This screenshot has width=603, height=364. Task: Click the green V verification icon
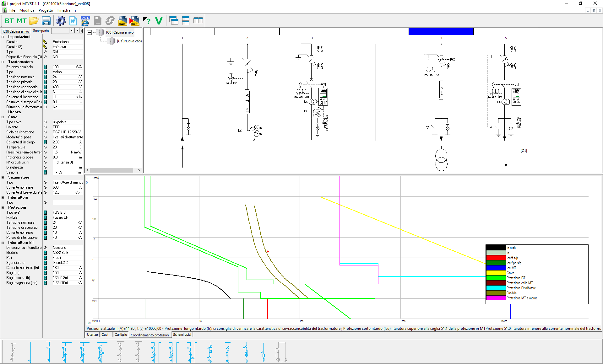[x=159, y=21]
